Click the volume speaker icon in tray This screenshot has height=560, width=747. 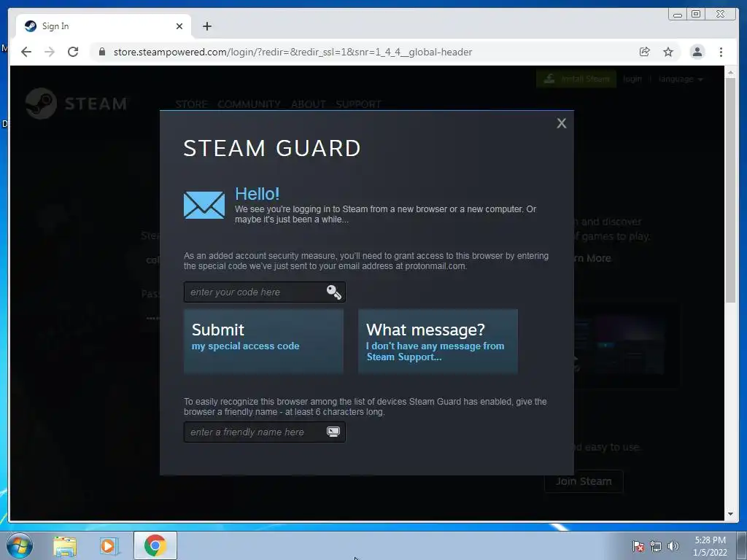click(x=673, y=546)
